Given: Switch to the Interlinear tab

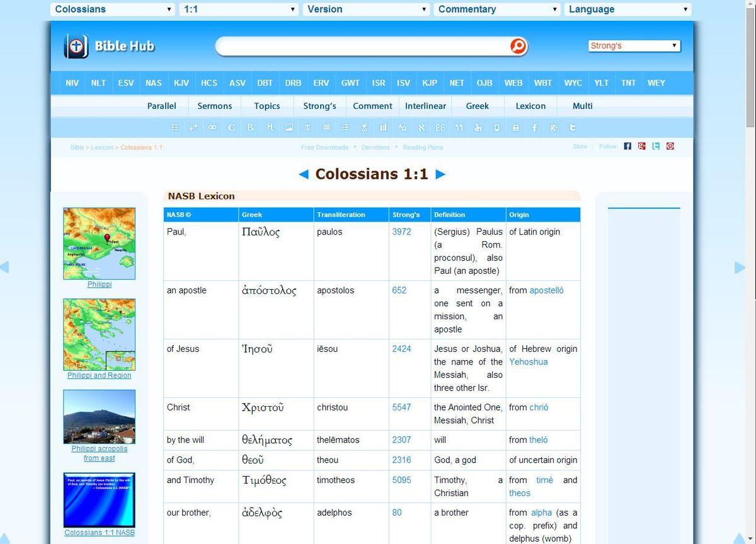Looking at the screenshot, I should (426, 106).
